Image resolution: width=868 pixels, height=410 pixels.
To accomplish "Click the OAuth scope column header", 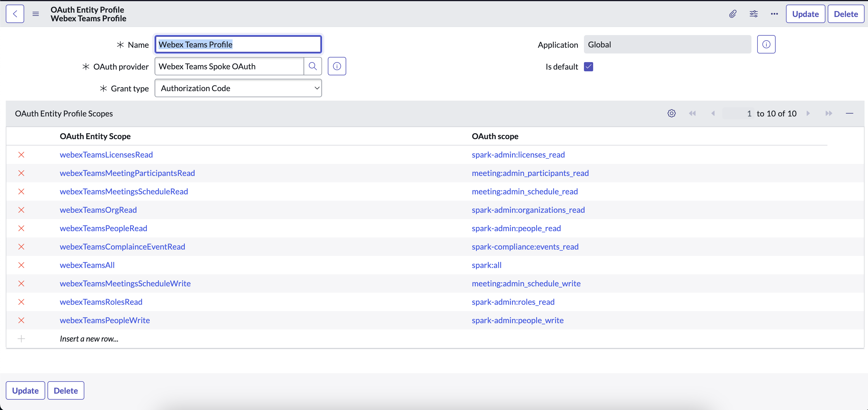I will tap(495, 136).
